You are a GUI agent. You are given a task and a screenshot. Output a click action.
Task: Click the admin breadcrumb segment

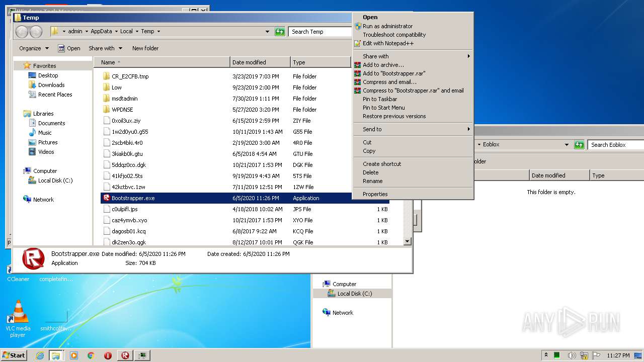point(75,31)
